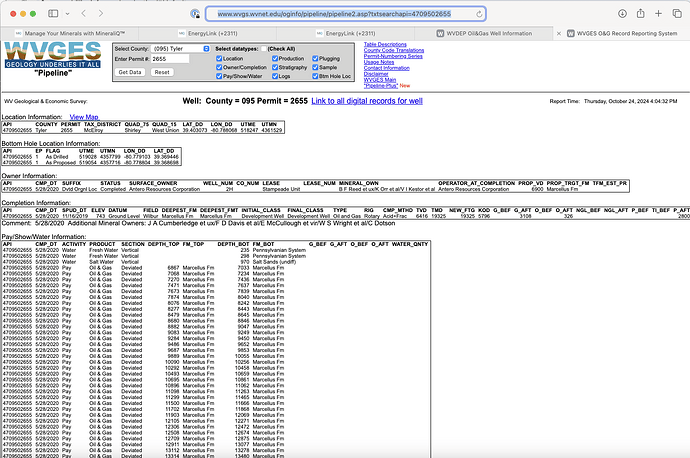Image resolution: width=690 pixels, height=458 pixels.
Task: Select the Rotary rig cell
Action: [372, 216]
